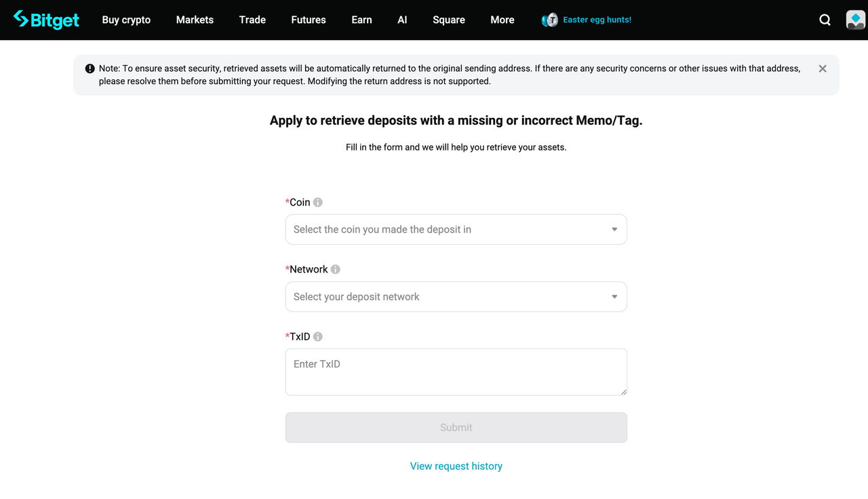Expand the More navigation menu
Screen dimensions: 868x499
point(502,20)
